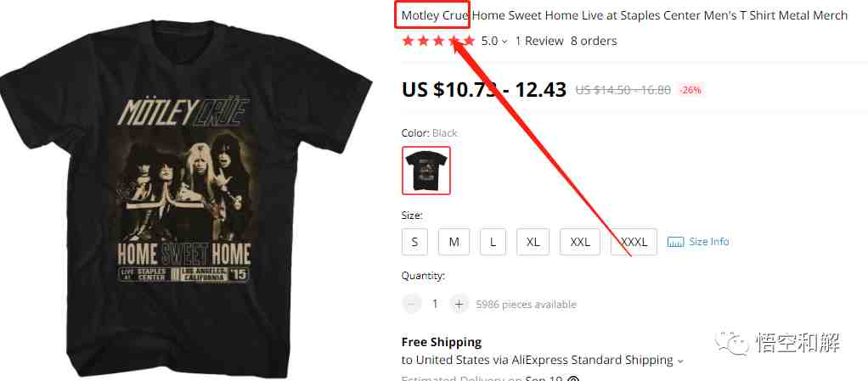Select size M
This screenshot has height=381, width=868.
click(x=454, y=242)
